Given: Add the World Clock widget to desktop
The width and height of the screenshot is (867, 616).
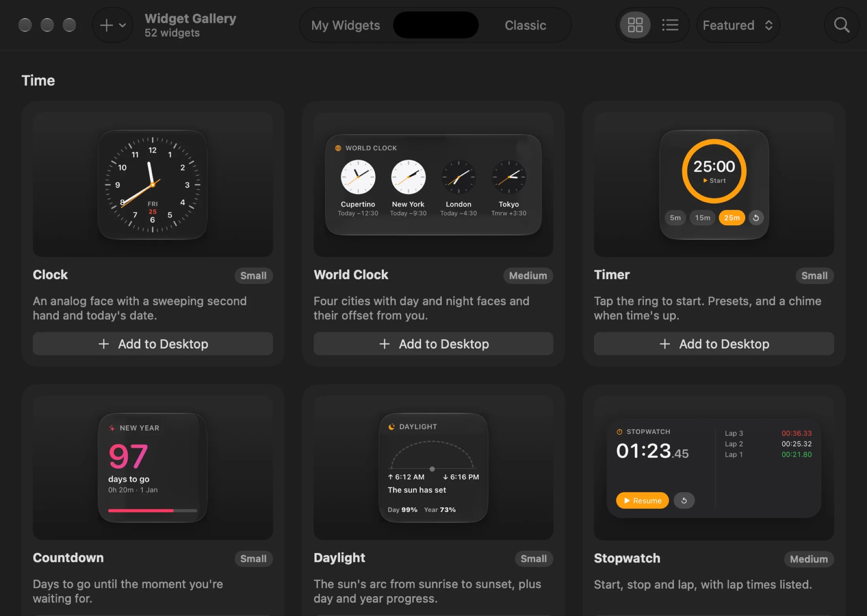Looking at the screenshot, I should (x=433, y=344).
